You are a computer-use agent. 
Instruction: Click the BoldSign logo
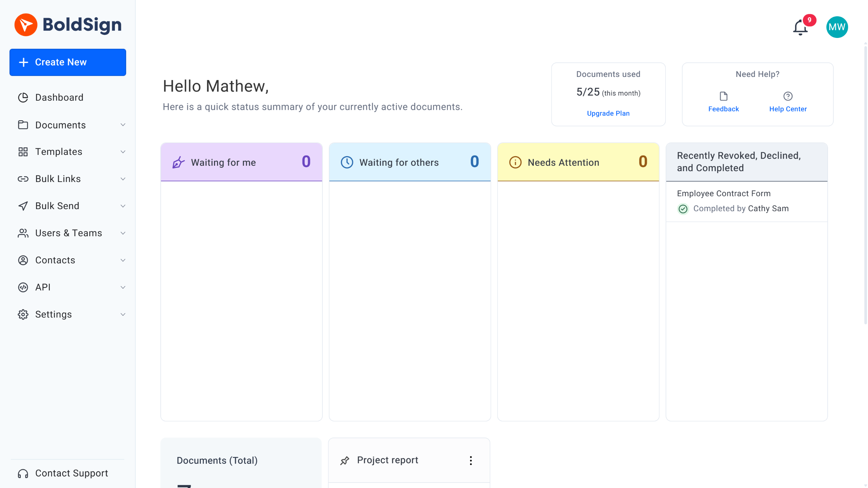coord(68,25)
